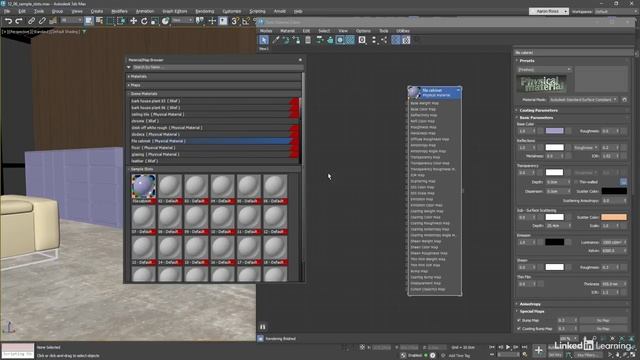Open the Presets dropdown in parameter panel
640x360 pixels.
[544, 69]
